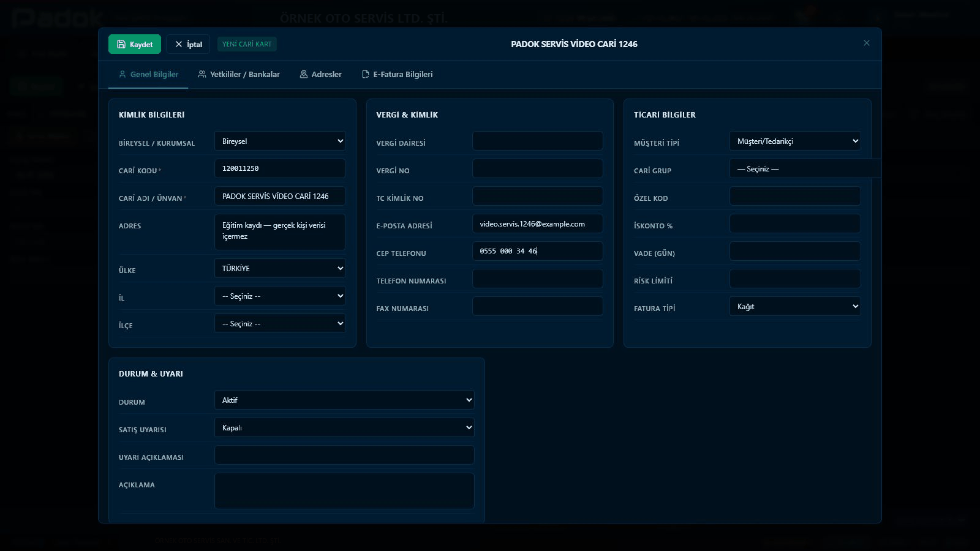Open the Bireysel / Kurumsal dropdown
The image size is (980, 551).
(280, 141)
